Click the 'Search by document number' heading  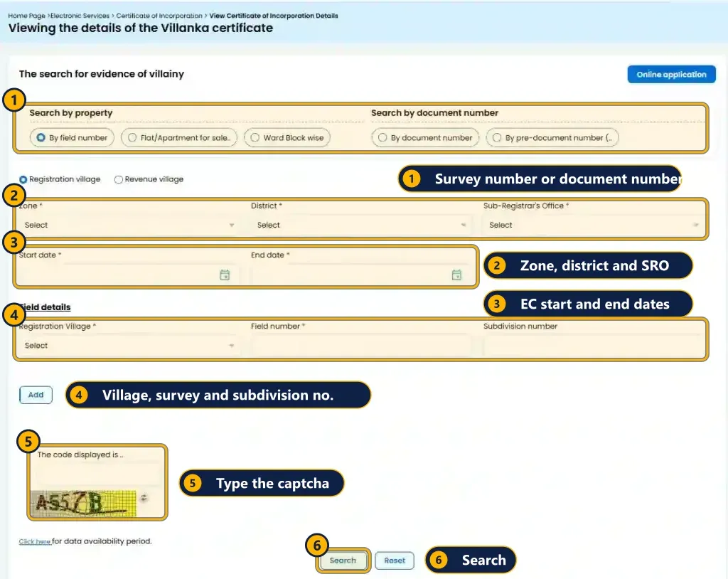[434, 113]
